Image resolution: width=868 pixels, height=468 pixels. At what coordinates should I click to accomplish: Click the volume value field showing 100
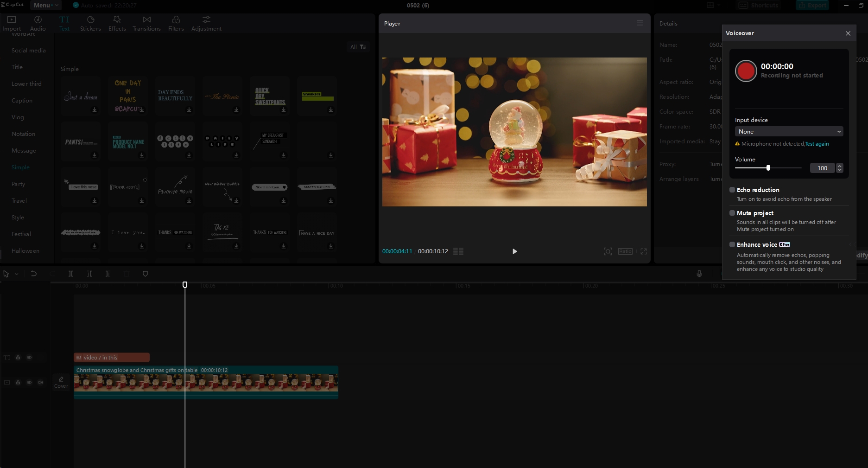[822, 168]
